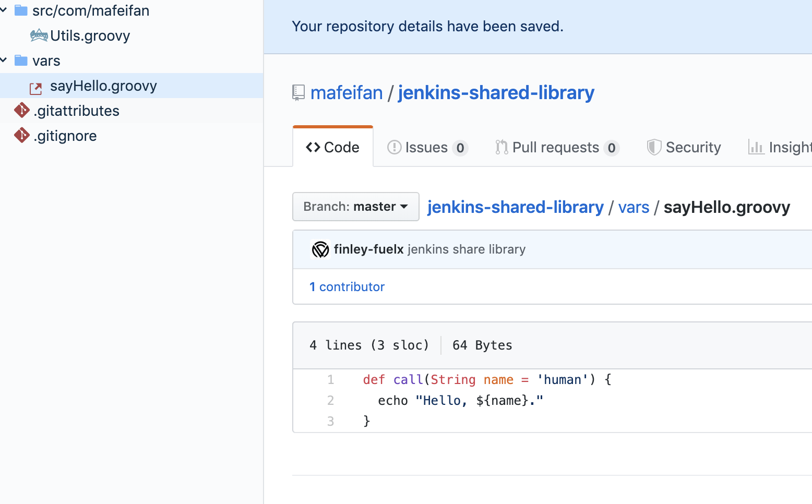Click the Groovy file icon for Utils.groovy

point(39,35)
